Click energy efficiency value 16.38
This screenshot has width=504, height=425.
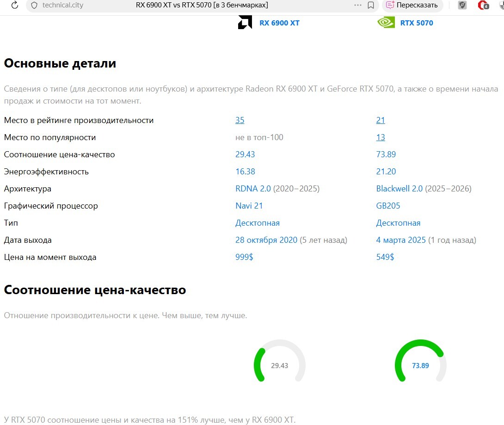245,172
